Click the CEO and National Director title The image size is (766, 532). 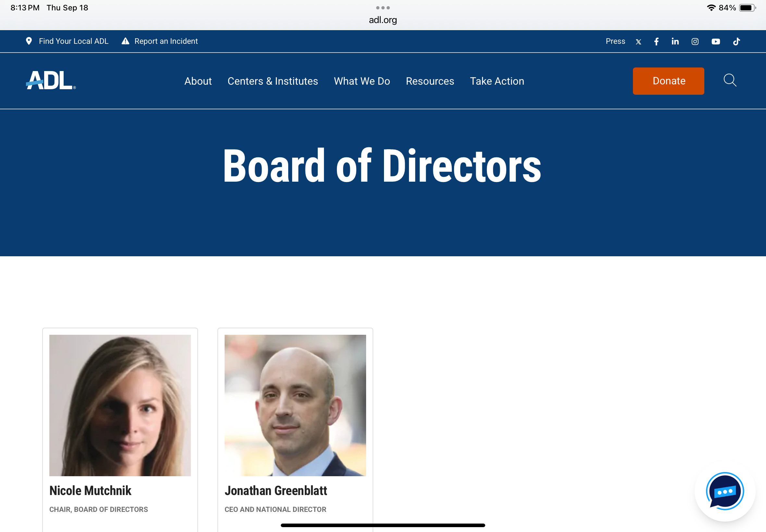276,509
